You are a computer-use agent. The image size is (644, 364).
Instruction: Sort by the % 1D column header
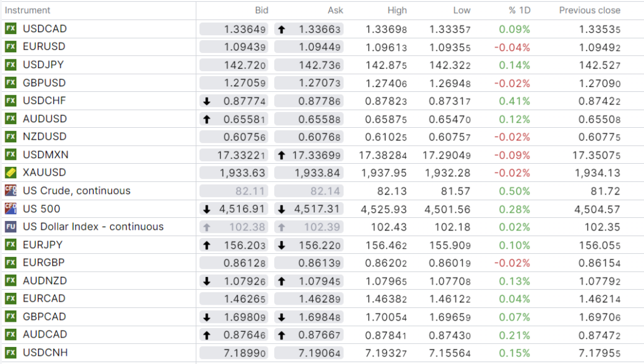pyautogui.click(x=519, y=11)
